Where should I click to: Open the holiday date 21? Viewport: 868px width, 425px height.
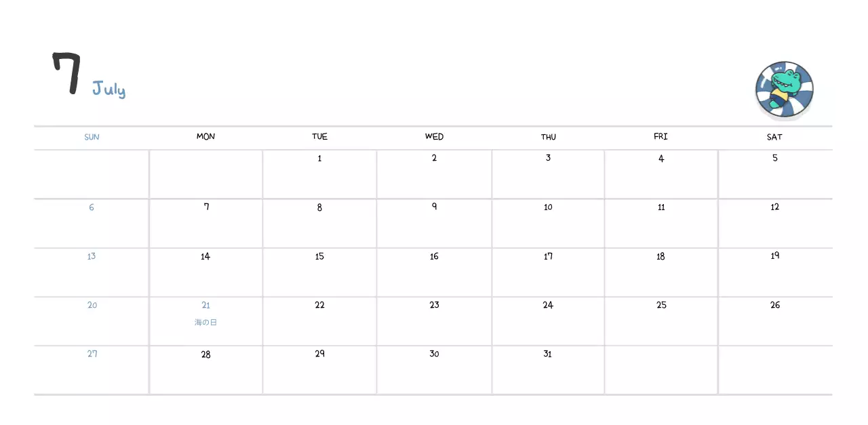(205, 305)
